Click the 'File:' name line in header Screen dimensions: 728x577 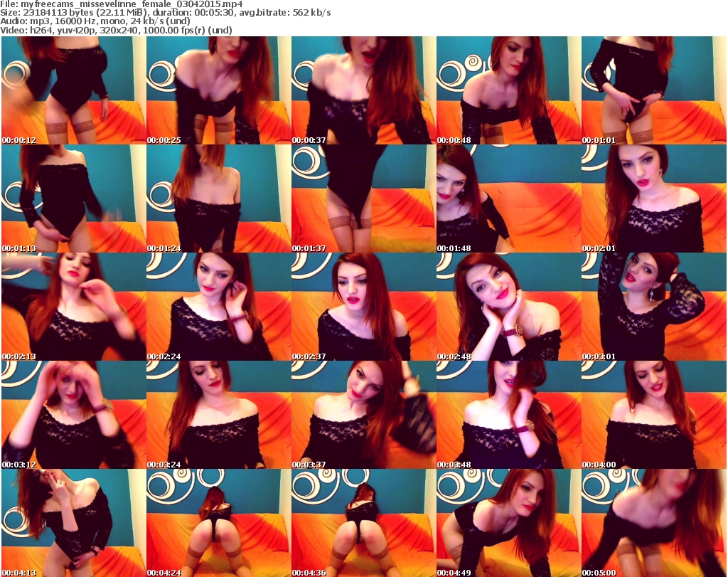click(x=121, y=4)
